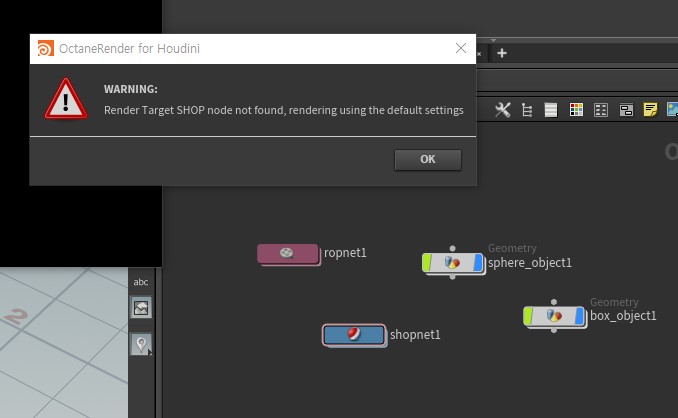Click the warning message about Render Target SHOP
Image resolution: width=678 pixels, height=418 pixels.
(x=284, y=110)
